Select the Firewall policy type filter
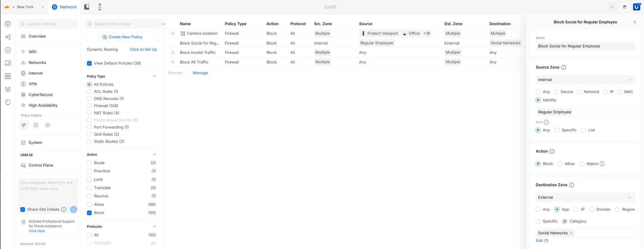 point(90,106)
